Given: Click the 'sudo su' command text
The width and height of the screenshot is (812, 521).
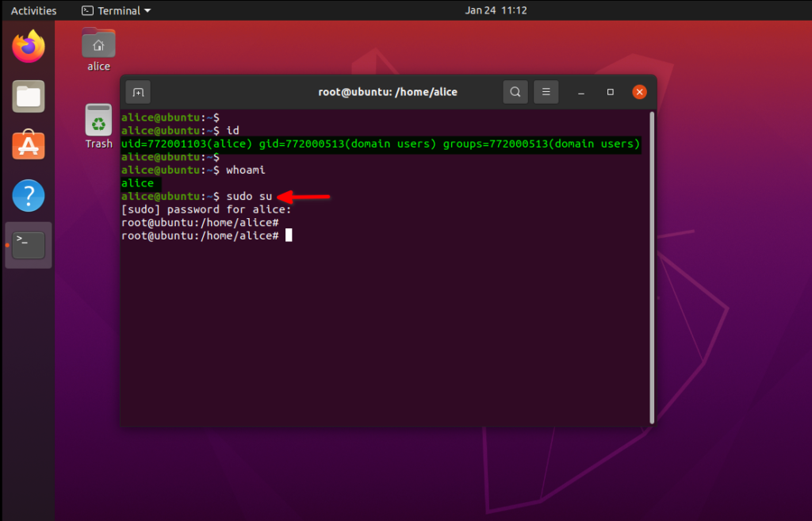Looking at the screenshot, I should 248,196.
